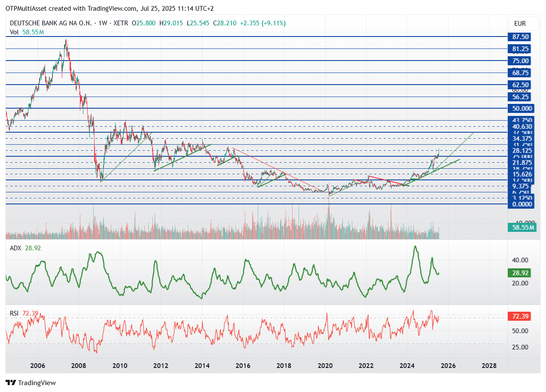Click the Vol indicator legend label
546x392 pixels.
point(14,32)
